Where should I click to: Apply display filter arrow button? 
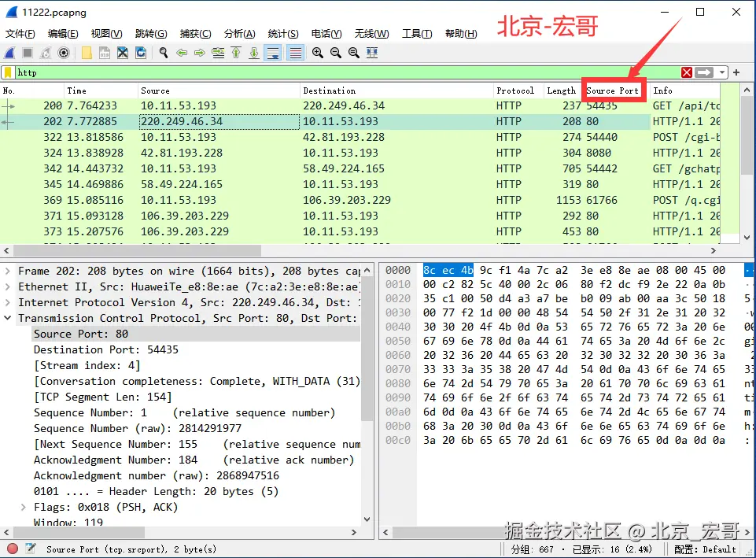(x=704, y=72)
